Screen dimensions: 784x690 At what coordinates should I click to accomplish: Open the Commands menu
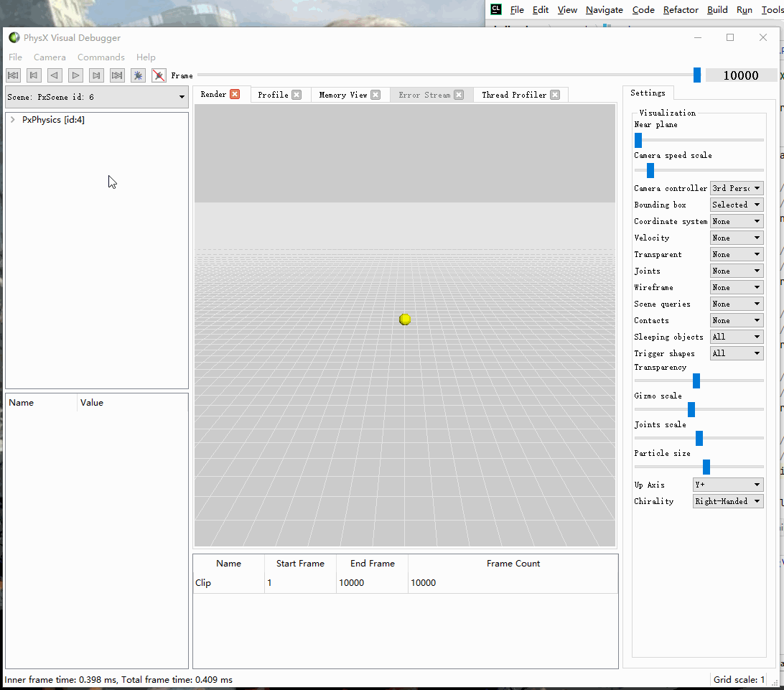tap(101, 57)
